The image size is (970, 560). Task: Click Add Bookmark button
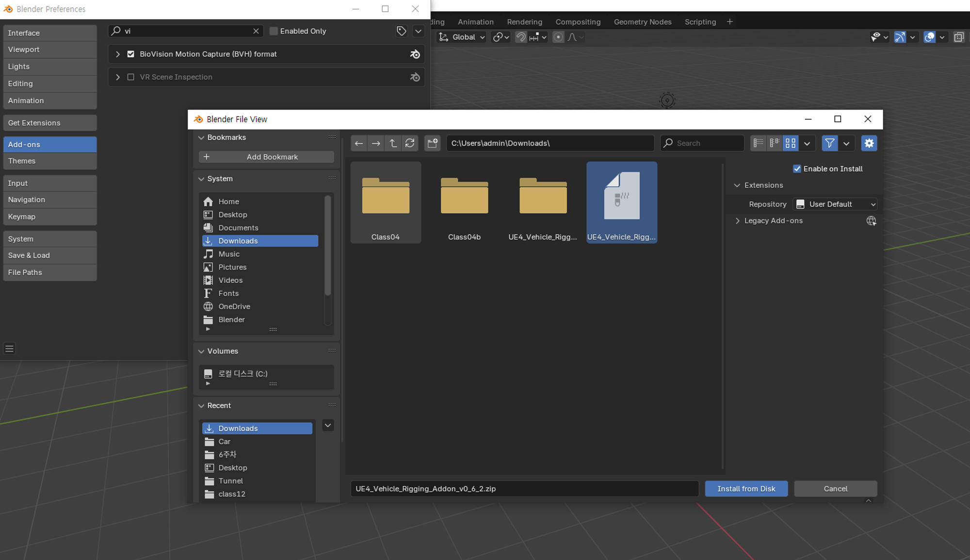tap(266, 157)
